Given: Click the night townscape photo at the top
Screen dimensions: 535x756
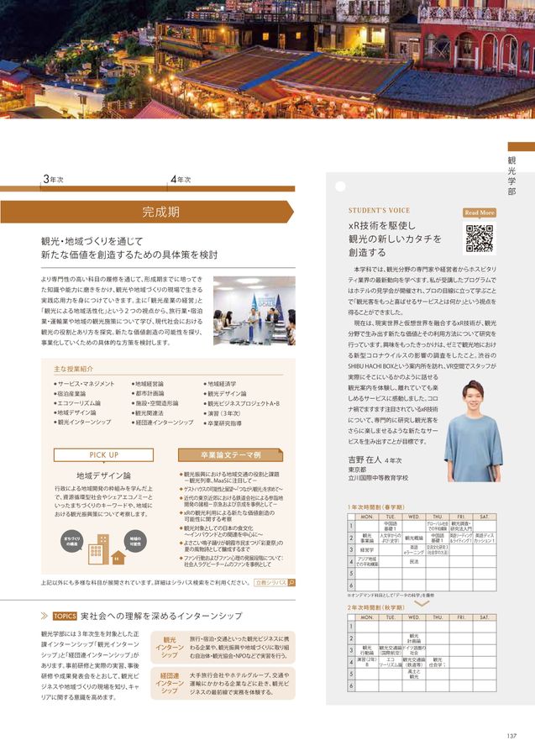Looking at the screenshot, I should pyautogui.click(x=267, y=59).
